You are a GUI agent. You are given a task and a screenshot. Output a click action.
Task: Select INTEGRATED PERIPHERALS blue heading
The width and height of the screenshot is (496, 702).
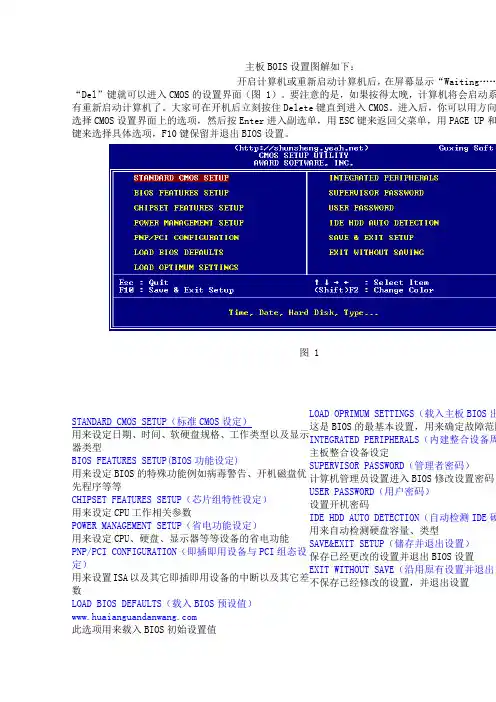pos(402,440)
